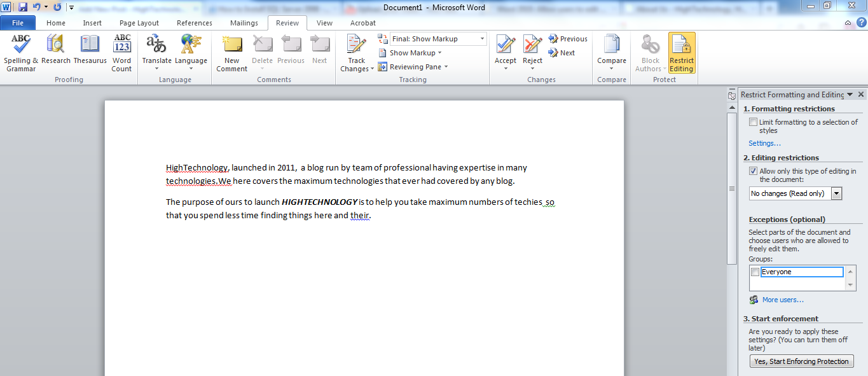This screenshot has height=376, width=868.
Task: Insert a New Comment
Action: tap(232, 53)
